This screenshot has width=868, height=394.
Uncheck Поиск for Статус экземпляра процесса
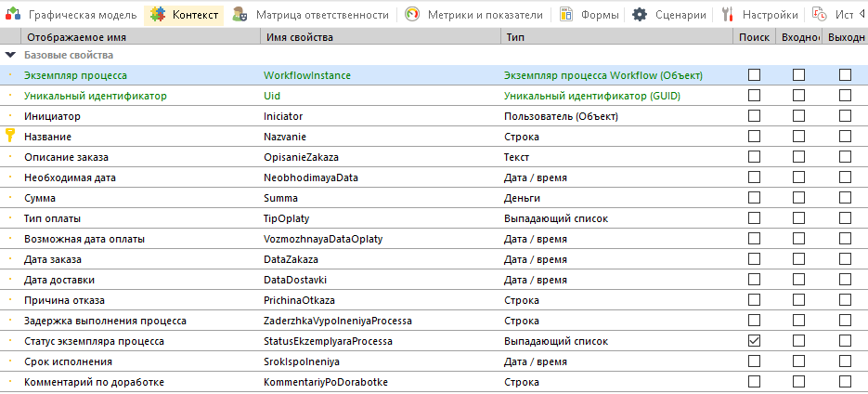(x=754, y=341)
